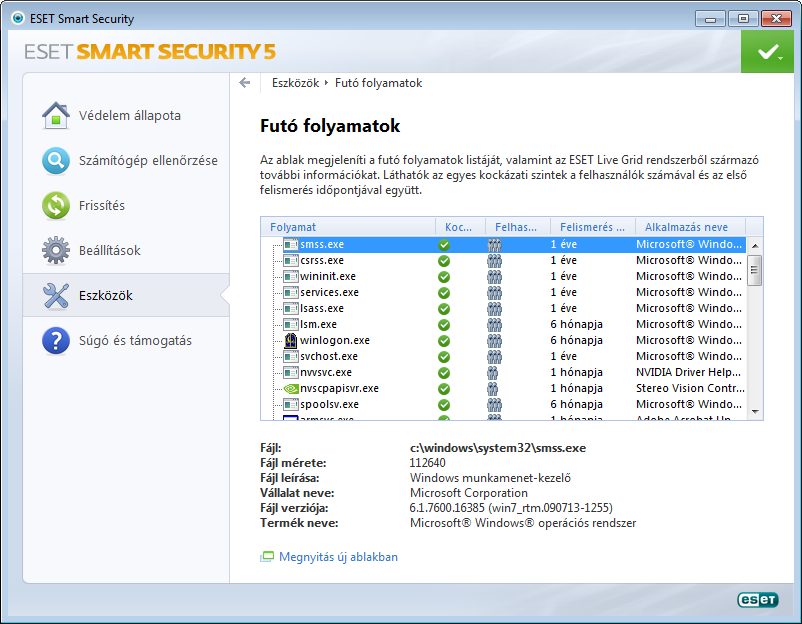
Task: Click process list scroll up arrow
Action: pos(754,246)
